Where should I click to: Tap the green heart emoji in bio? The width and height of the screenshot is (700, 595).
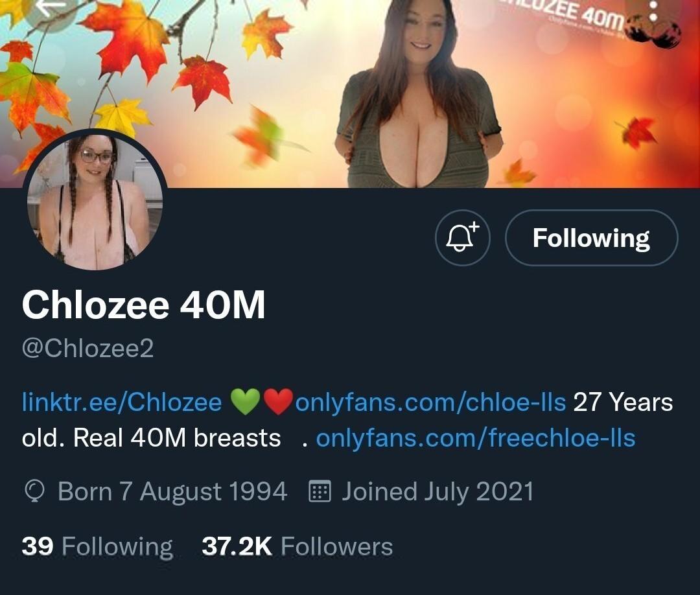point(245,402)
